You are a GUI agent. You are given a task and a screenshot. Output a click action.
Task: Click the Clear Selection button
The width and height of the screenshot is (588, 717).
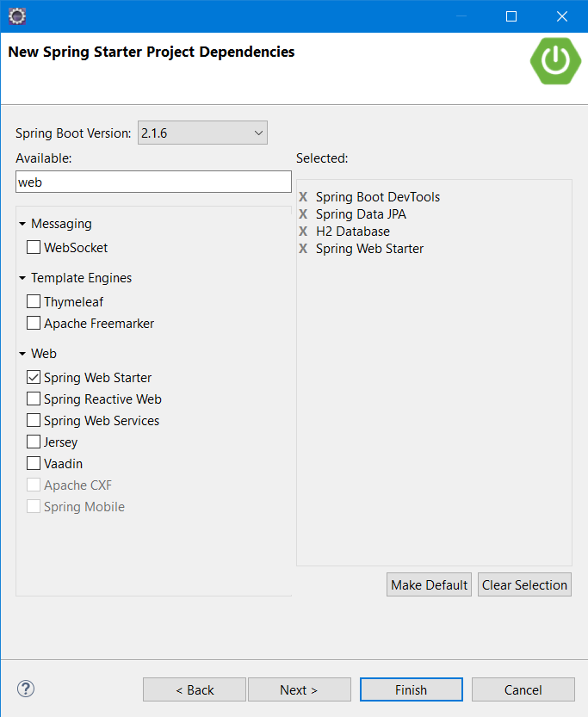524,584
